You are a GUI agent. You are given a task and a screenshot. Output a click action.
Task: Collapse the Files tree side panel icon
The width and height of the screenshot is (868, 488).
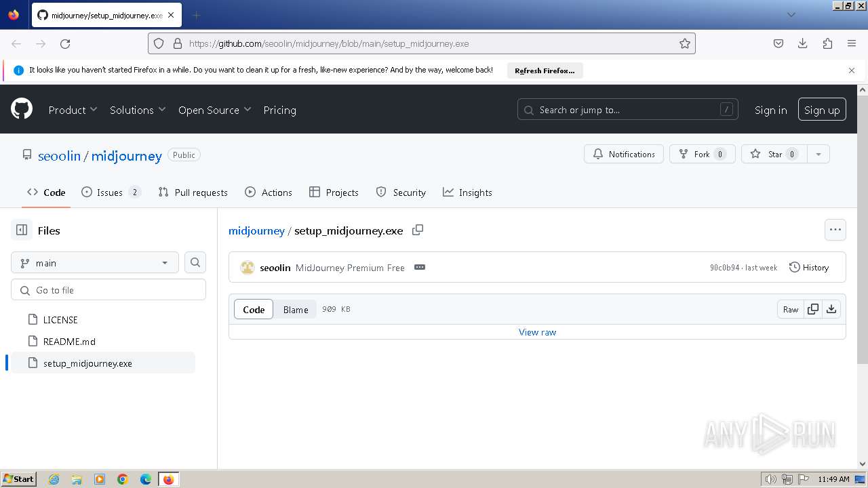[22, 230]
